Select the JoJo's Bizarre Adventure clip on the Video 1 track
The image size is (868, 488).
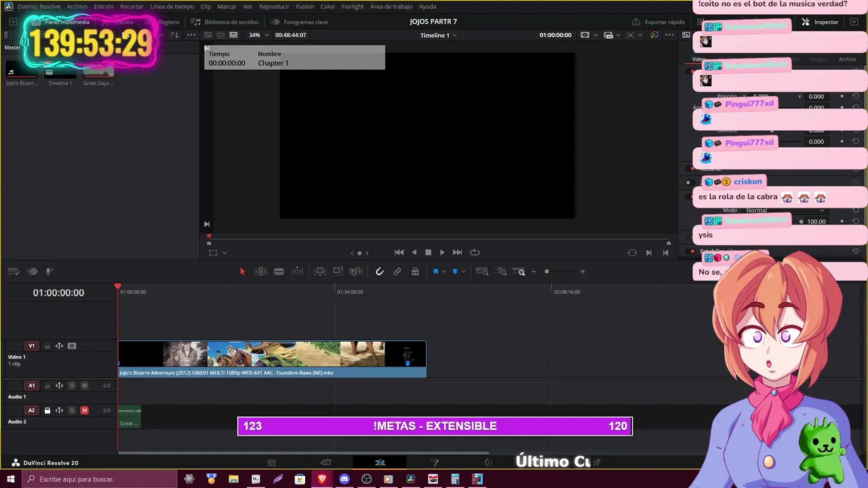pyautogui.click(x=272, y=359)
